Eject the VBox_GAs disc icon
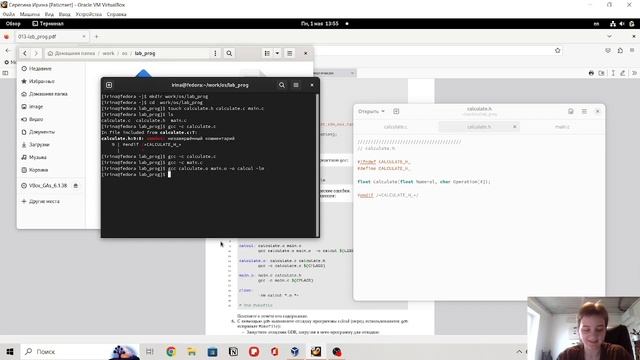The width and height of the screenshot is (640, 360). pyautogui.click(x=76, y=186)
